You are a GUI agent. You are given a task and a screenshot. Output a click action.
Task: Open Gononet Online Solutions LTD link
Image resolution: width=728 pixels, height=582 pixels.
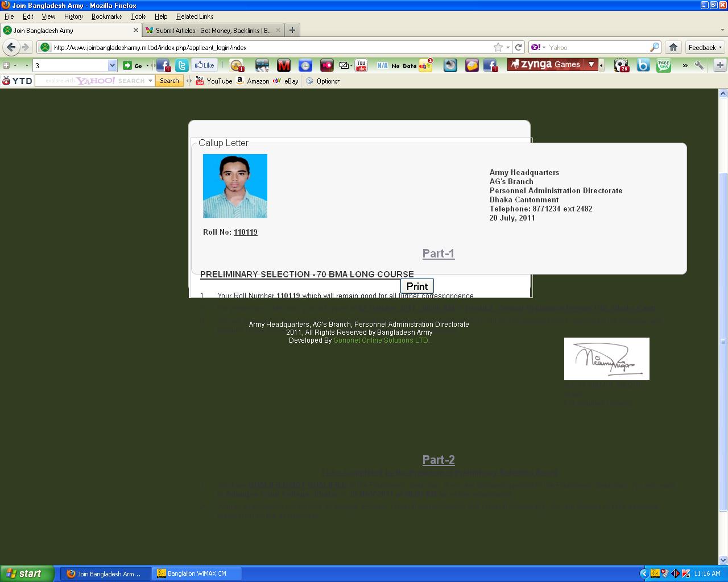[381, 340]
